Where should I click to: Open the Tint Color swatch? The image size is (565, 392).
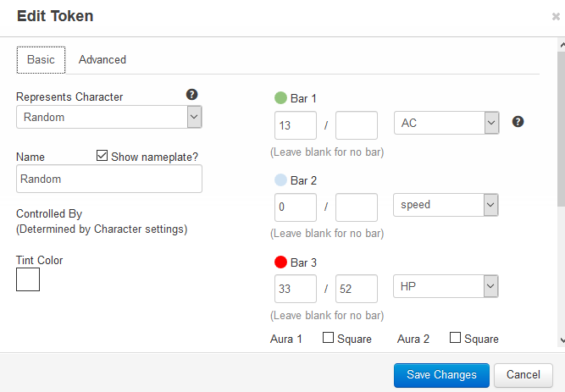click(x=28, y=279)
